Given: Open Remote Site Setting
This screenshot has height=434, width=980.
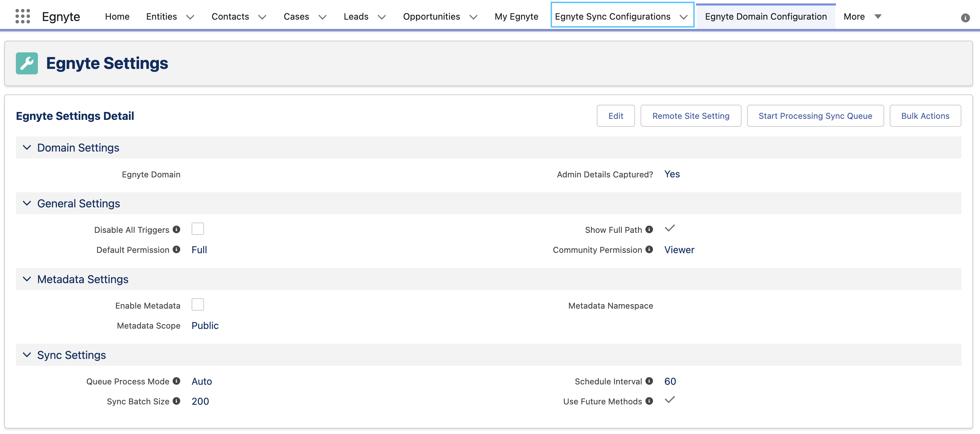Looking at the screenshot, I should (691, 116).
